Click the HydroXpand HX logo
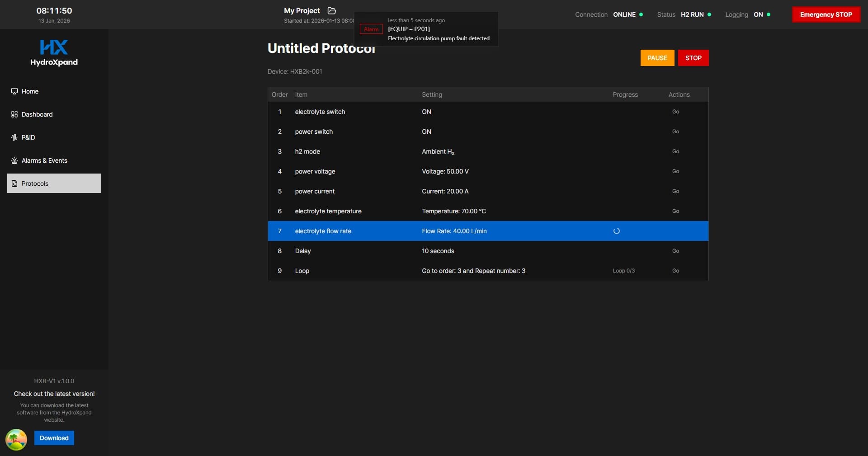The width and height of the screenshot is (868, 456). [54, 47]
